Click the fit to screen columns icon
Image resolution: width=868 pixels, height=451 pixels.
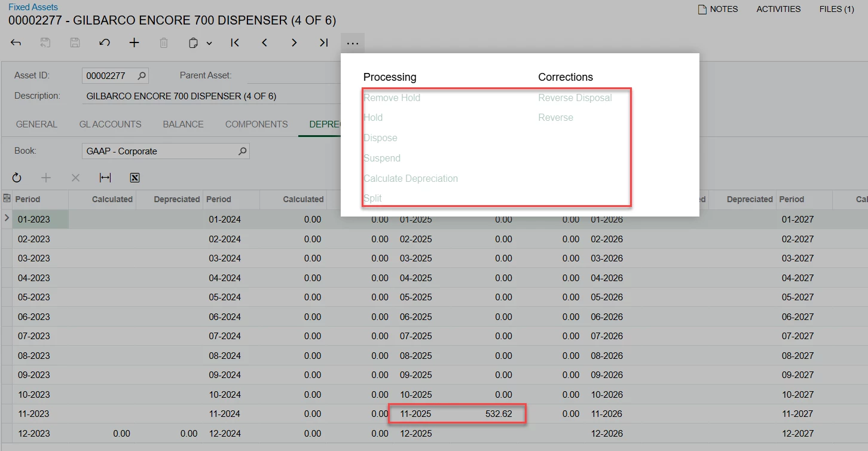[x=105, y=178]
